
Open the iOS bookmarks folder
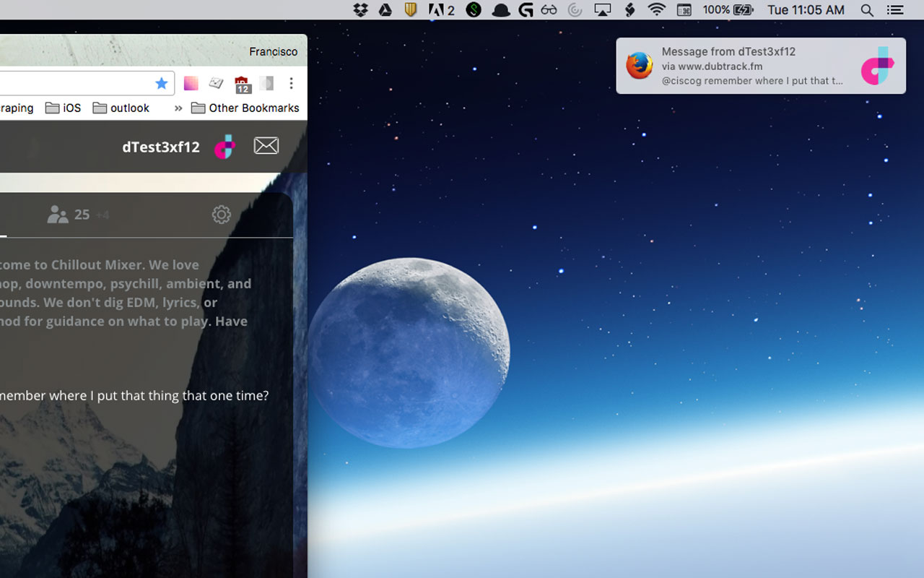pos(64,108)
